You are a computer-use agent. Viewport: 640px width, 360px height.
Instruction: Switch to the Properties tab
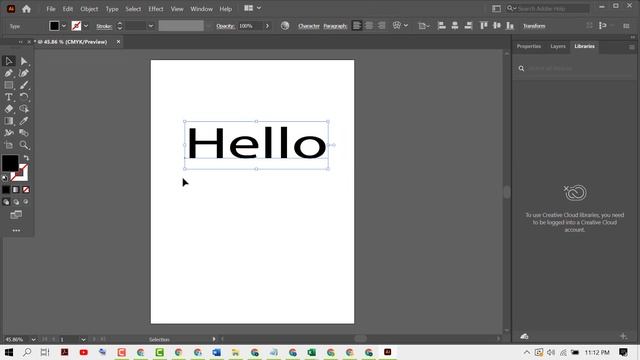pos(529,47)
